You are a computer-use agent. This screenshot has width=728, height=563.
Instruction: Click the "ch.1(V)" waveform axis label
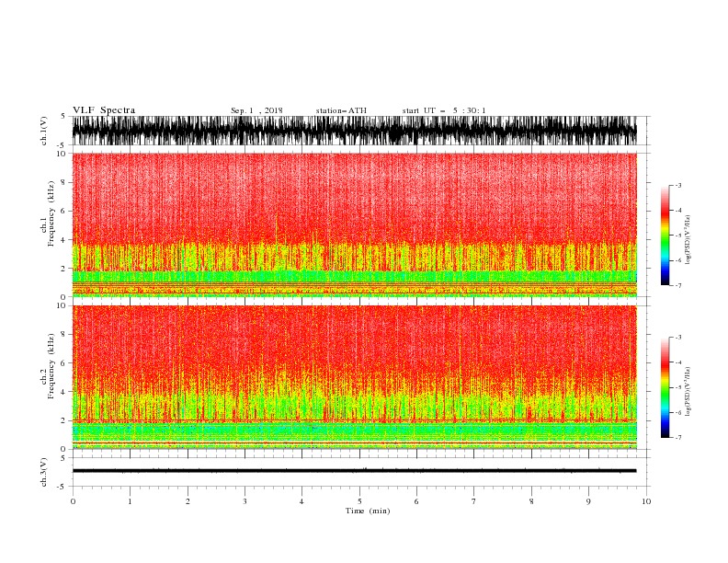click(x=44, y=131)
